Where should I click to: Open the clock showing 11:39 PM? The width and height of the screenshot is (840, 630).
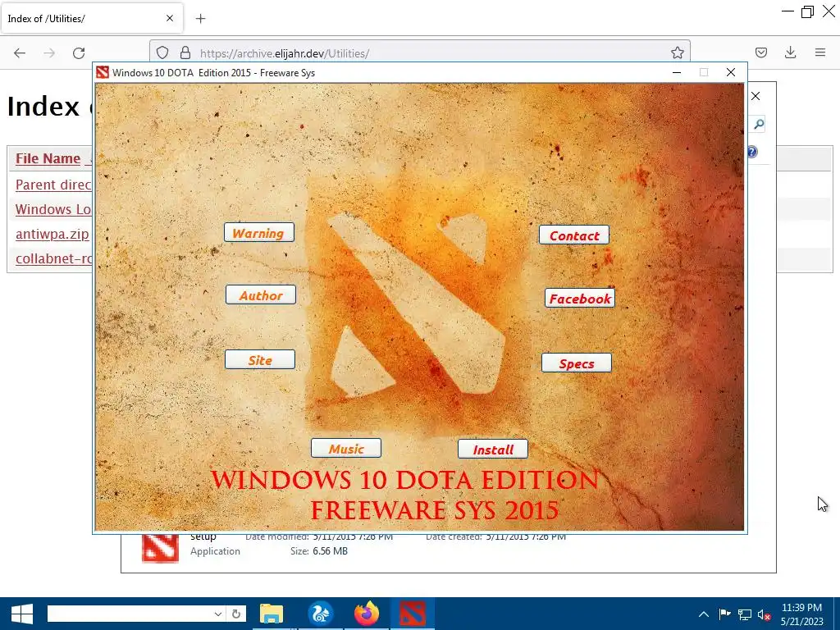click(x=801, y=614)
